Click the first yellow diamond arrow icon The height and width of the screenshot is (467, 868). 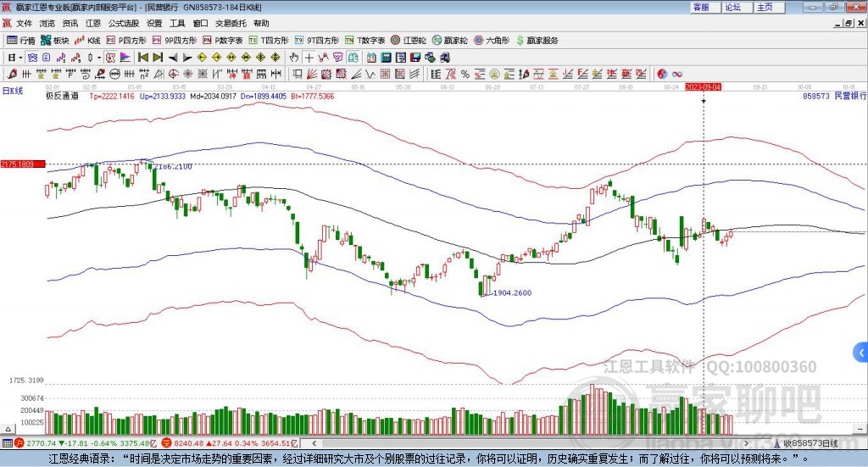click(x=202, y=58)
